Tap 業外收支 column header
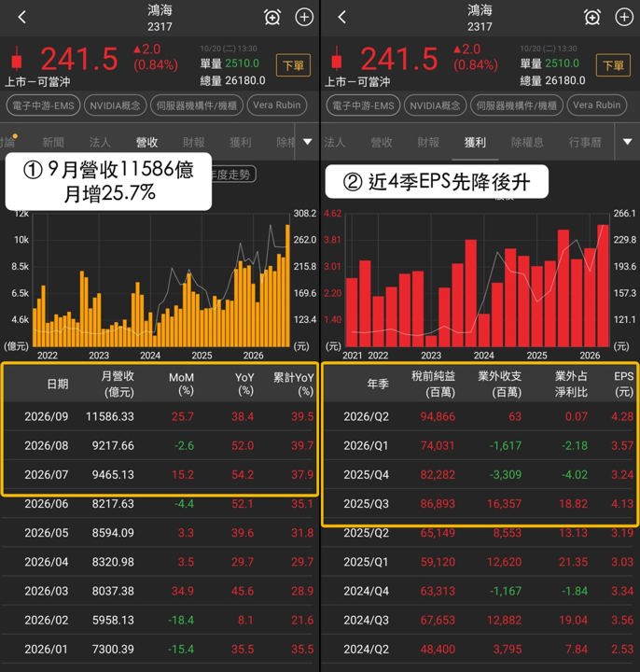Screen dimensions: 640x672 point(500,384)
